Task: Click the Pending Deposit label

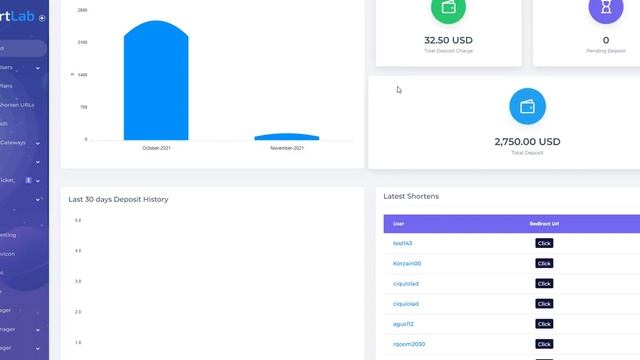Action: (x=606, y=51)
